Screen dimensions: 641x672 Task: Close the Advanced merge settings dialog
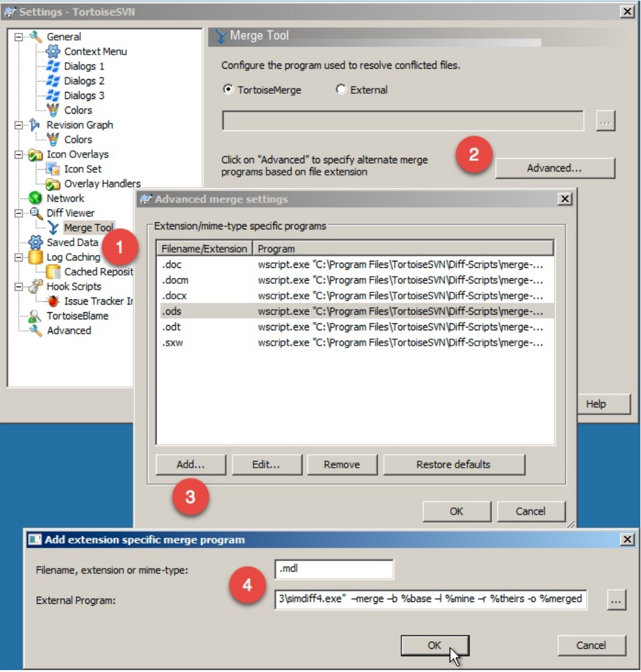coord(565,199)
